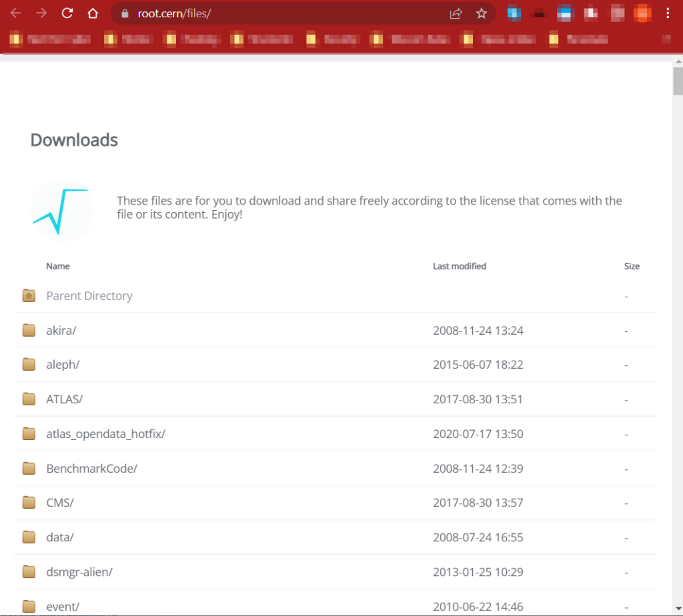Click the akira folder icon

coord(29,330)
